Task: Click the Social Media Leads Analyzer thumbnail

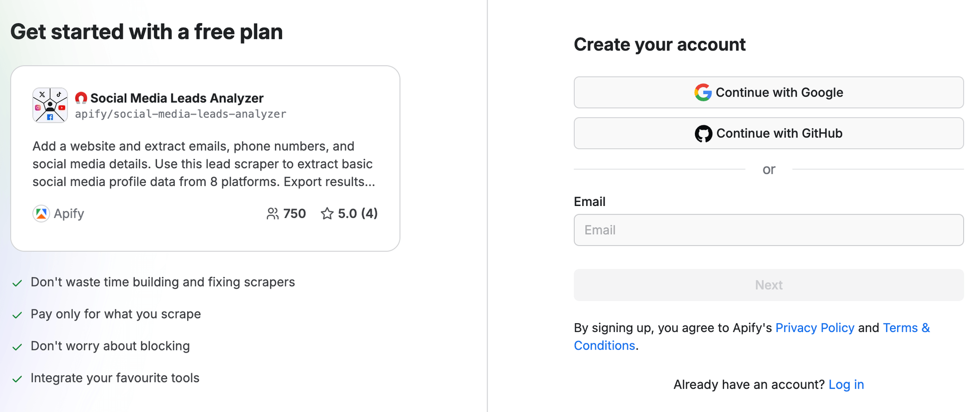Action: (x=50, y=105)
